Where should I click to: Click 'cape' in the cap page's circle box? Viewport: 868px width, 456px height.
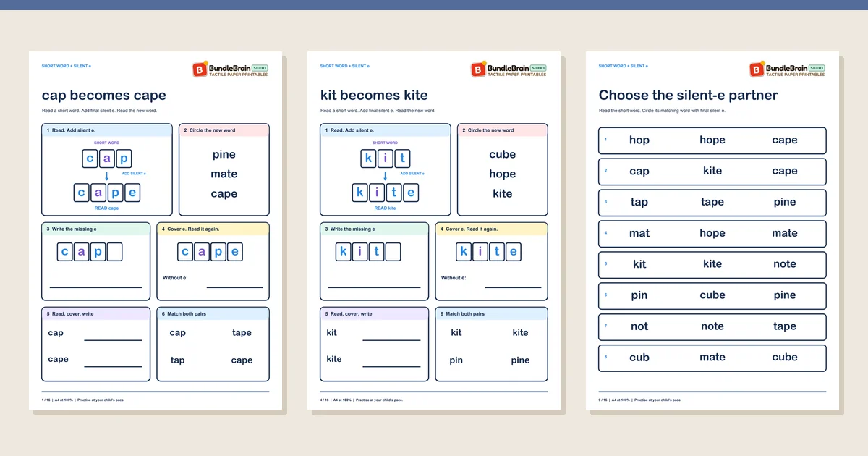click(224, 194)
